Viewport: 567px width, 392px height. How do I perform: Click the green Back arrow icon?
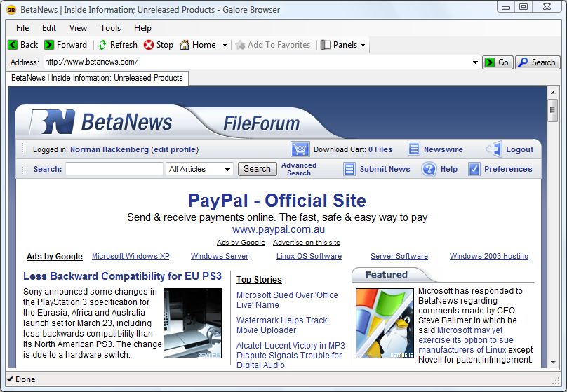pos(13,45)
